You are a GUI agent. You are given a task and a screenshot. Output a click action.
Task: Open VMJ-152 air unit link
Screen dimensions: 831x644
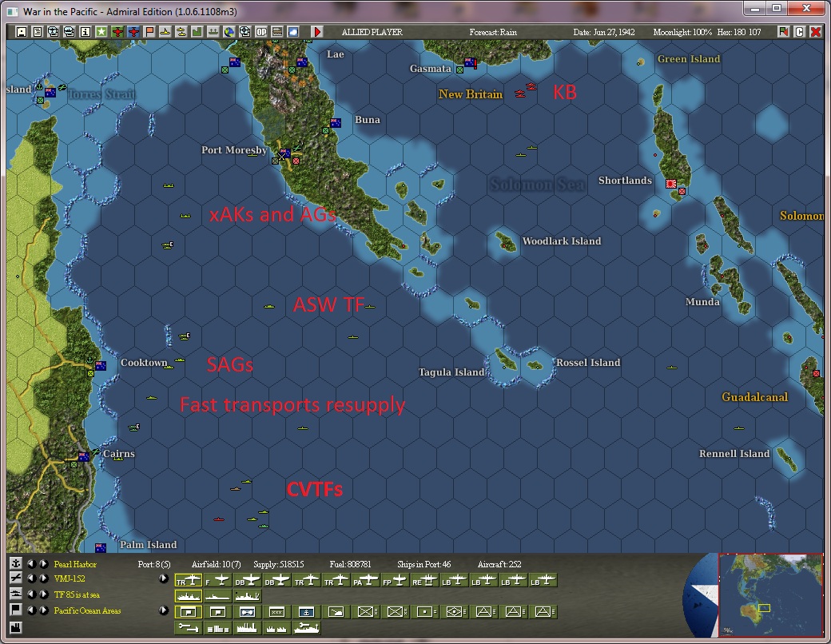(70, 578)
